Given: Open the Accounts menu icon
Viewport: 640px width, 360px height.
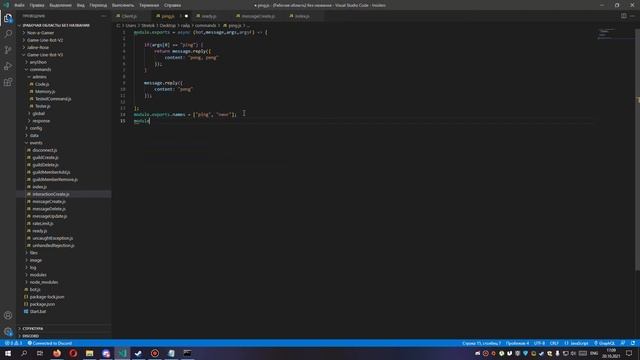Looking at the screenshot, I should [x=8, y=315].
